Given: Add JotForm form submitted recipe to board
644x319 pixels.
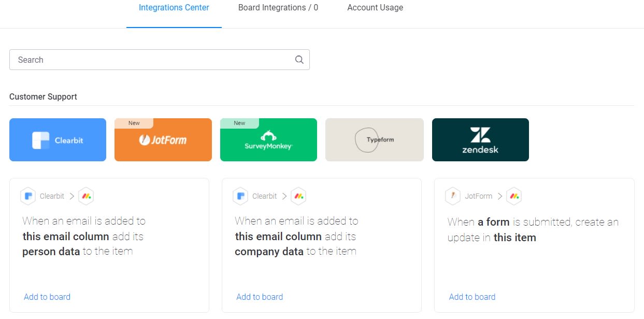Looking at the screenshot, I should pyautogui.click(x=472, y=297).
